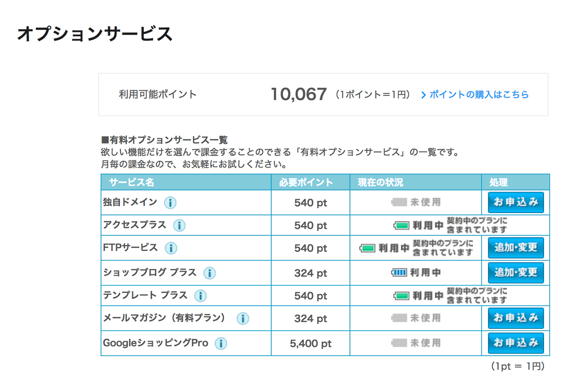Click 324 pt in ショップブログ プラス row
572x392 pixels.
[x=311, y=273]
